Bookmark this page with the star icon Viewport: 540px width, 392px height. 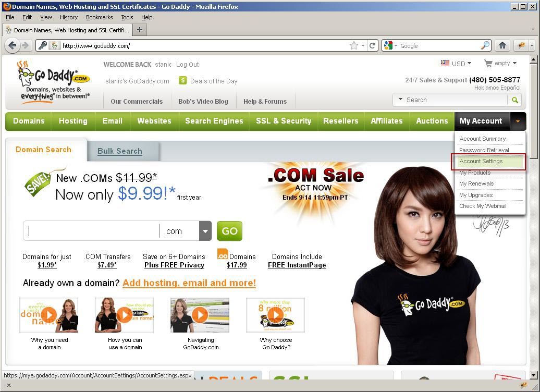354,45
